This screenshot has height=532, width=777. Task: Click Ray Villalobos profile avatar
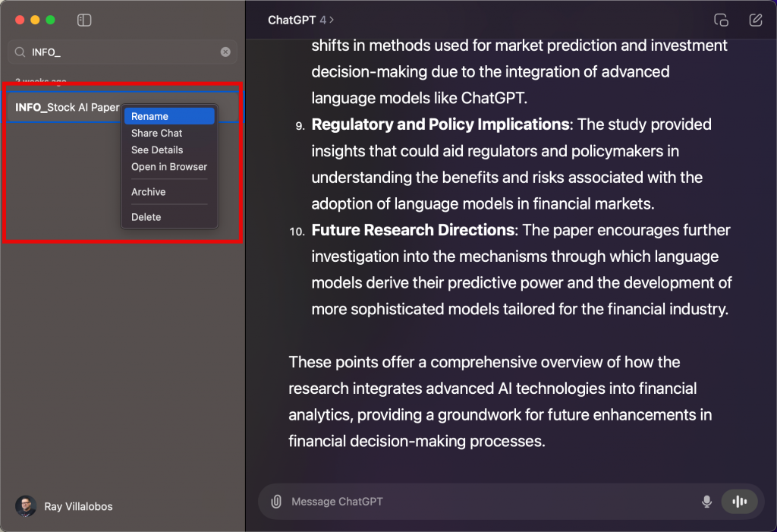pyautogui.click(x=26, y=506)
